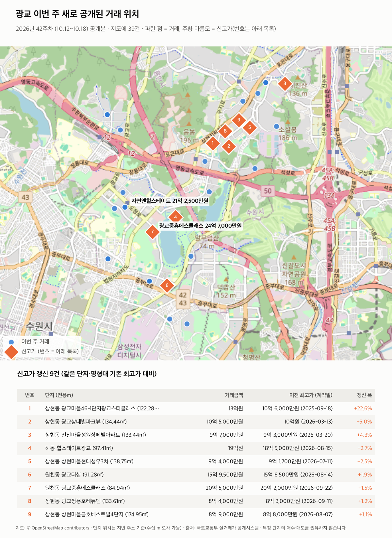Image resolution: width=392 pixels, height=538 pixels.
Task: Click the 거래금액 column header
Action: [x=234, y=395]
